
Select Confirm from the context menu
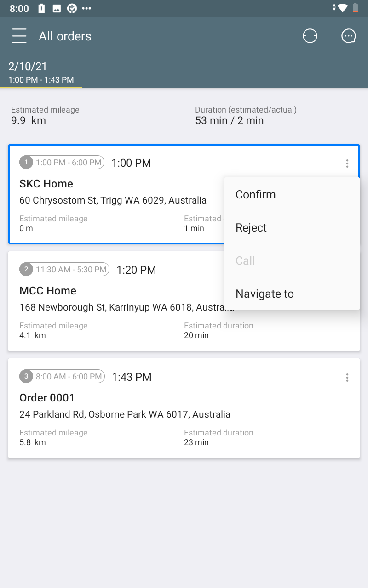click(256, 194)
